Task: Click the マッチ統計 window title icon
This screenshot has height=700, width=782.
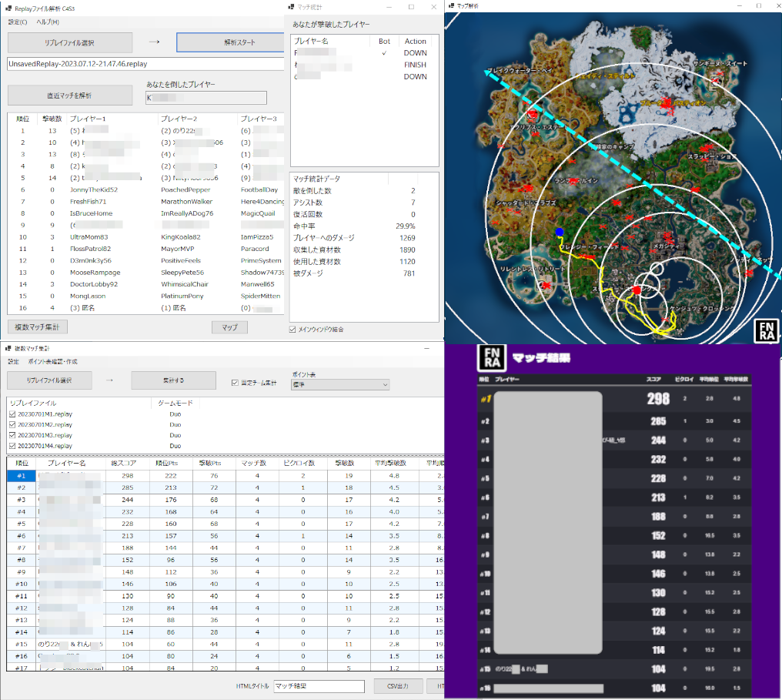Action: (291, 7)
